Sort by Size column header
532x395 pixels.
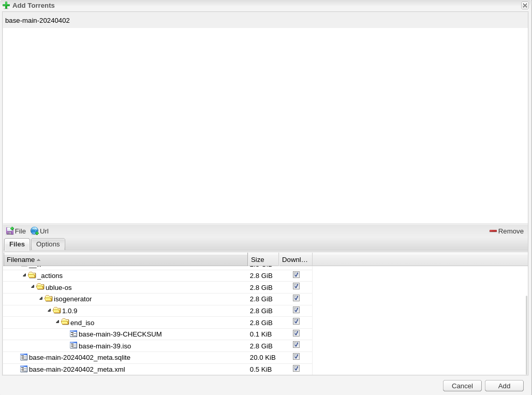[x=263, y=259]
